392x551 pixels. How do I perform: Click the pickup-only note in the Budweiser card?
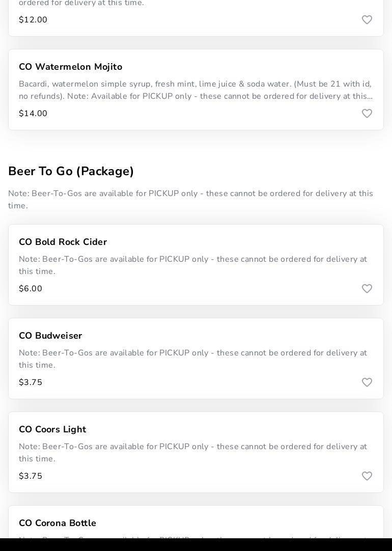click(193, 359)
